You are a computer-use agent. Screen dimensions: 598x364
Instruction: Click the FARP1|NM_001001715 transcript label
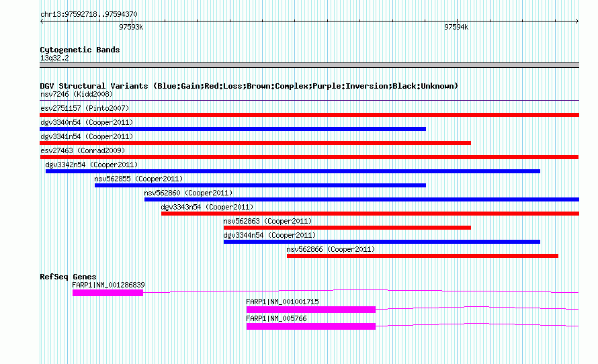pyautogui.click(x=282, y=302)
